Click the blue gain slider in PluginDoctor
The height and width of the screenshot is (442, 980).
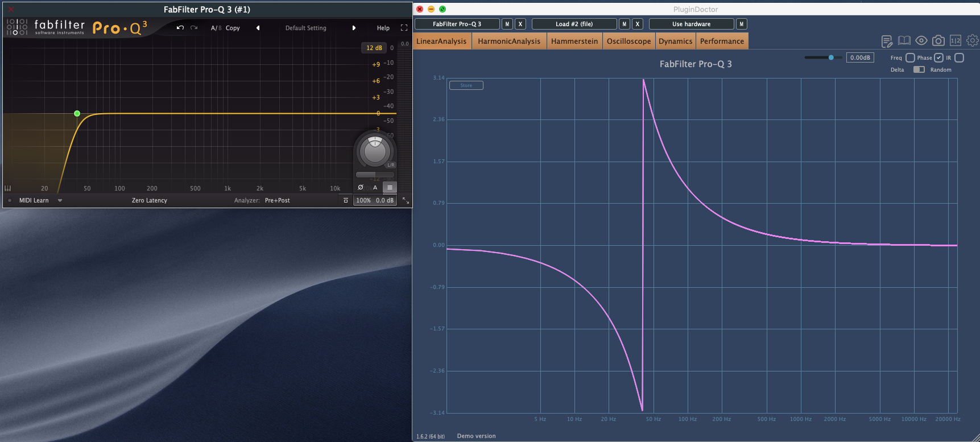(x=823, y=57)
